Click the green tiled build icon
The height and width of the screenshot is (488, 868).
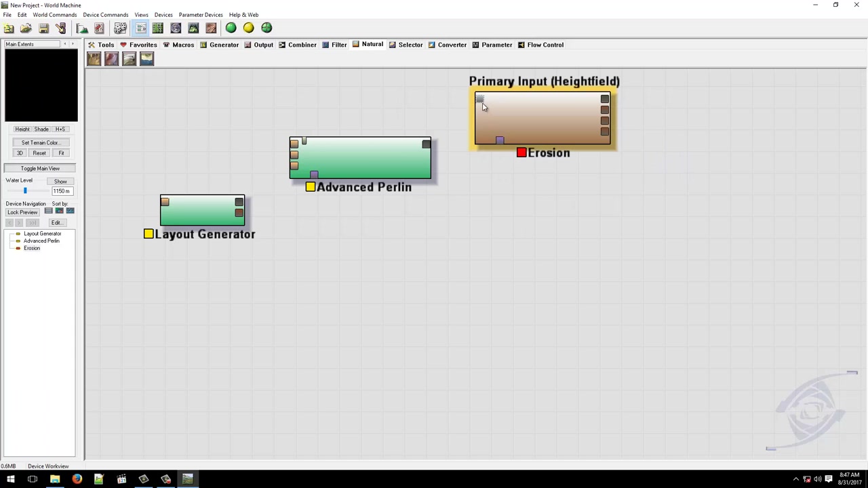point(267,28)
